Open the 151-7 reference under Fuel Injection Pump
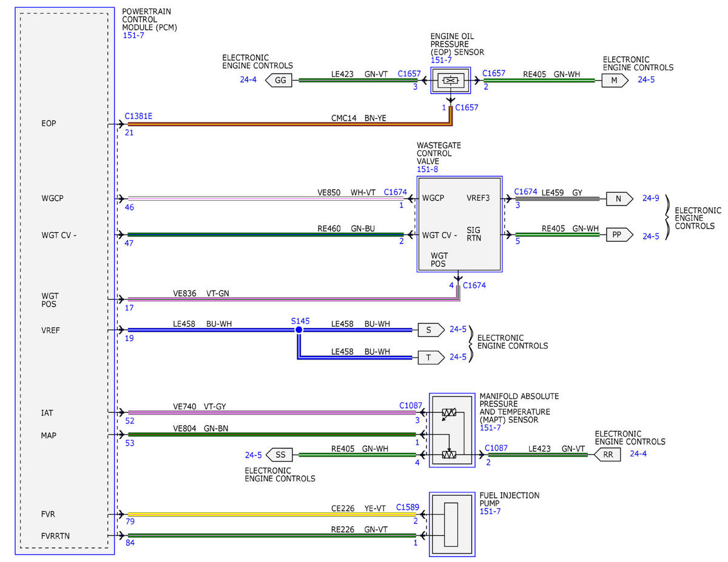Screen dimensions: 728x562 pos(490,512)
